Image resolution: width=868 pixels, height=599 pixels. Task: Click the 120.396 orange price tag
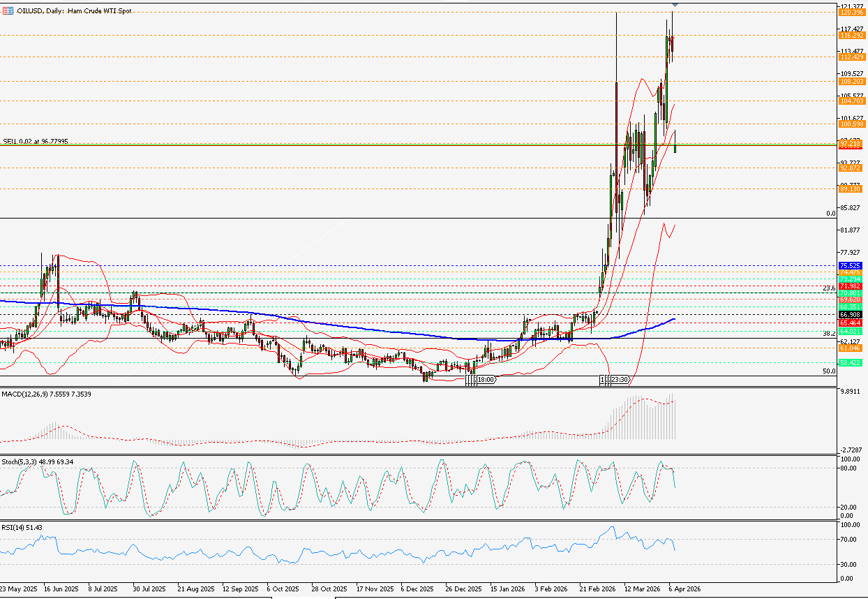(852, 13)
